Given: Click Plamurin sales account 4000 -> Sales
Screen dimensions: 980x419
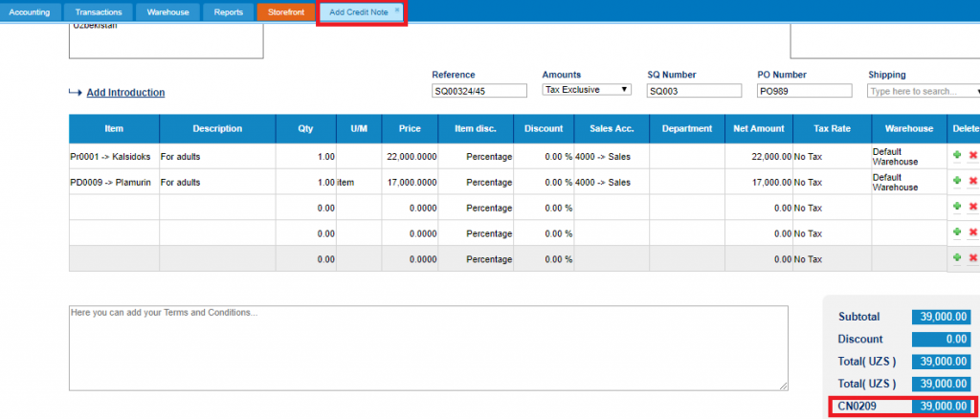Looking at the screenshot, I should coord(612,183).
